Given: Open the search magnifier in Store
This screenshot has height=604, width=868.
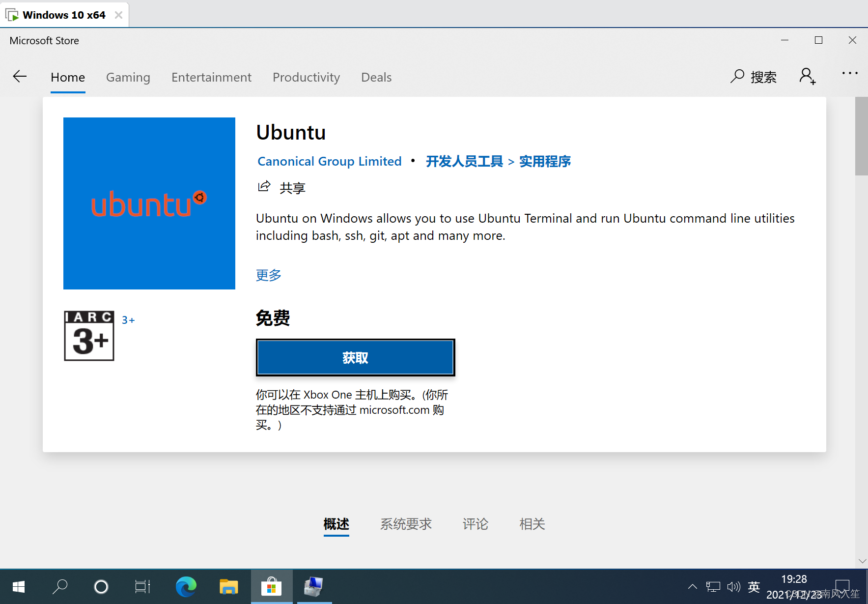Looking at the screenshot, I should tap(737, 77).
